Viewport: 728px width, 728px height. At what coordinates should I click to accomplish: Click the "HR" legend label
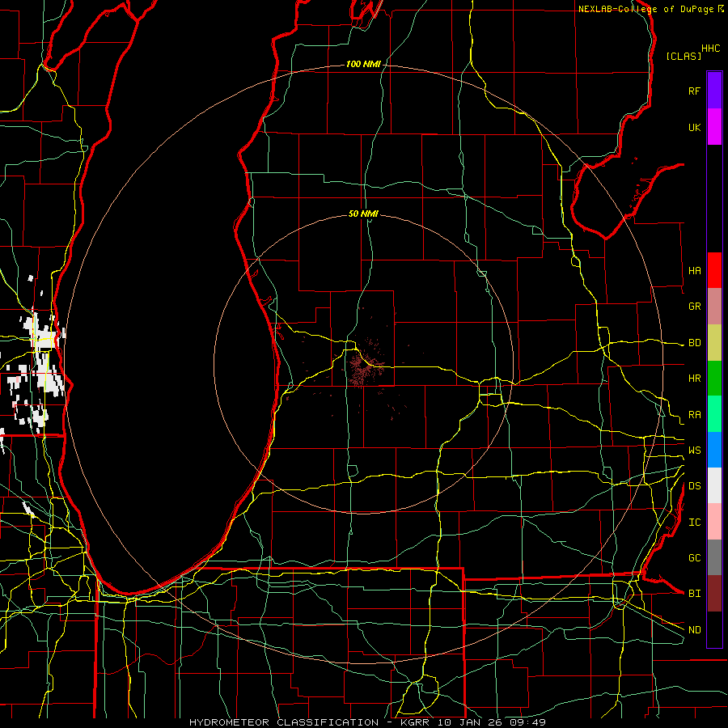coord(694,379)
